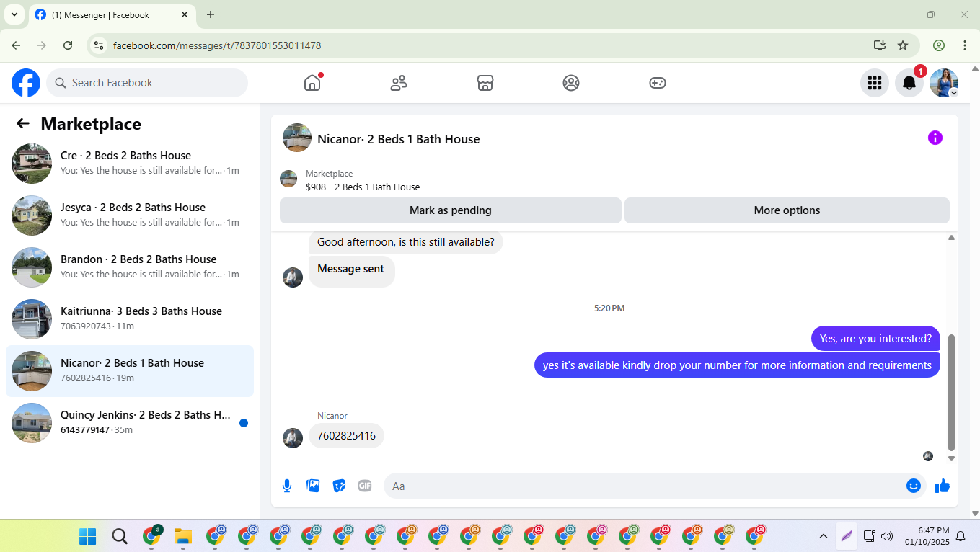
Task: Expand the Chrome tab search dropdown
Action: [14, 14]
